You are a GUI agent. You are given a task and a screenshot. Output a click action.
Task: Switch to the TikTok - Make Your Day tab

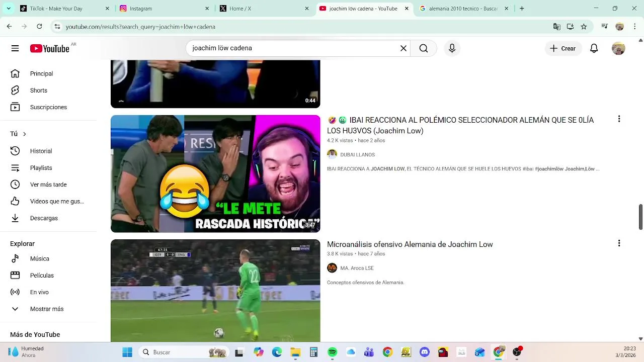click(64, 9)
